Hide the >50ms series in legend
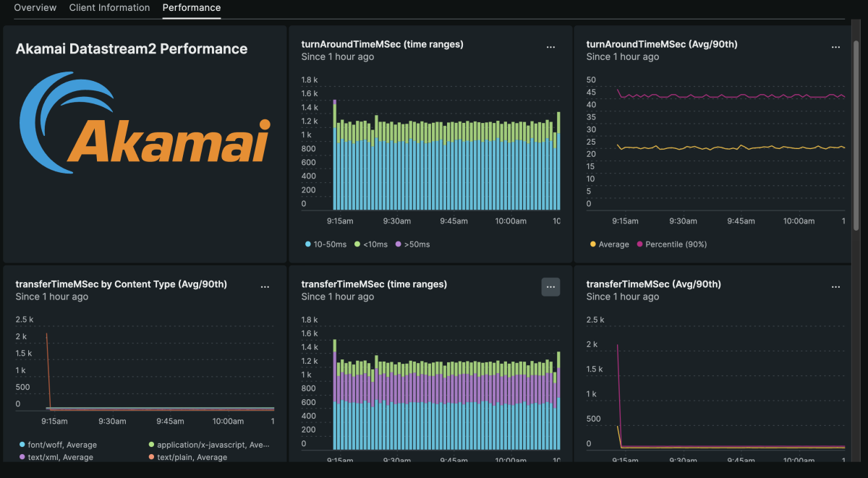 tap(412, 244)
